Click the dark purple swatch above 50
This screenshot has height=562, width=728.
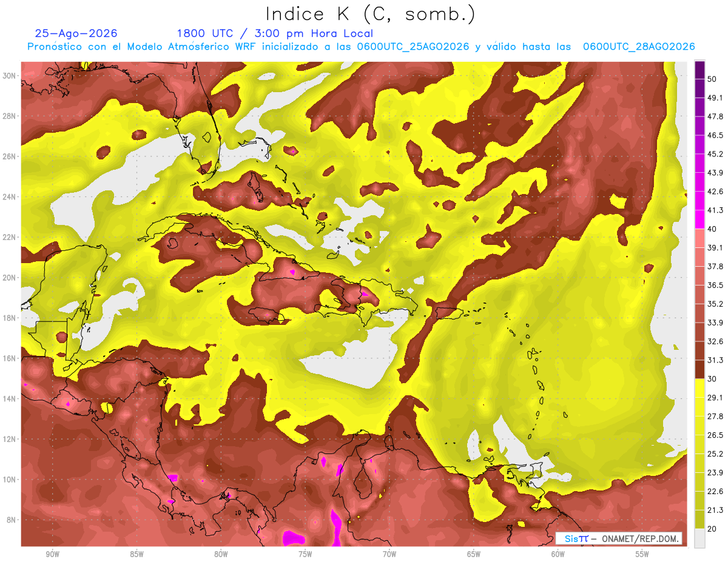(x=699, y=70)
